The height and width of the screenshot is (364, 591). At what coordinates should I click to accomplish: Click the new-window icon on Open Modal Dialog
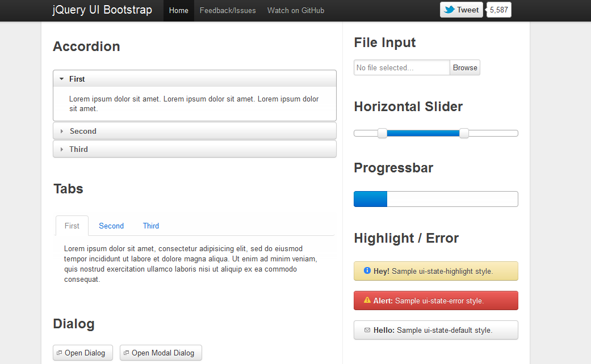(126, 353)
